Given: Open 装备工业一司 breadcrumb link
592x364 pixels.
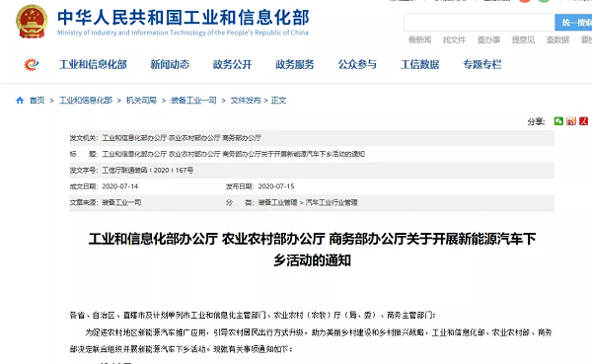Looking at the screenshot, I should [193, 100].
